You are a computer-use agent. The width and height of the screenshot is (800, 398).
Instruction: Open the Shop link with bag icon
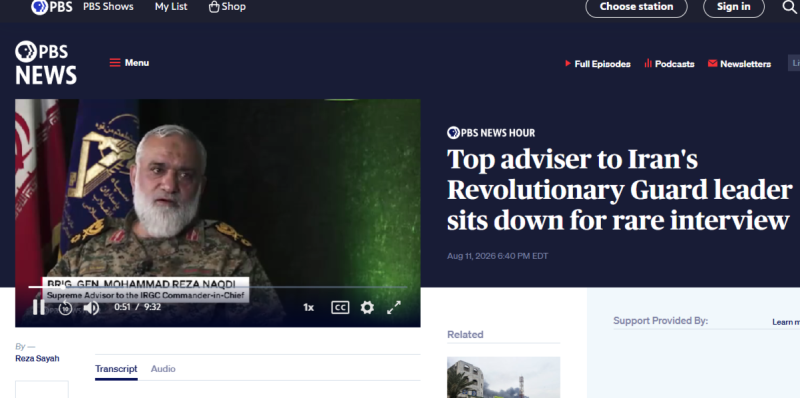(x=227, y=7)
